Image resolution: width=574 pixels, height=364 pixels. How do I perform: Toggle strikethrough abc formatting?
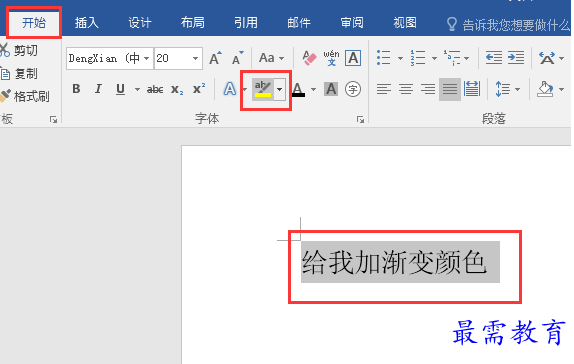coord(155,89)
